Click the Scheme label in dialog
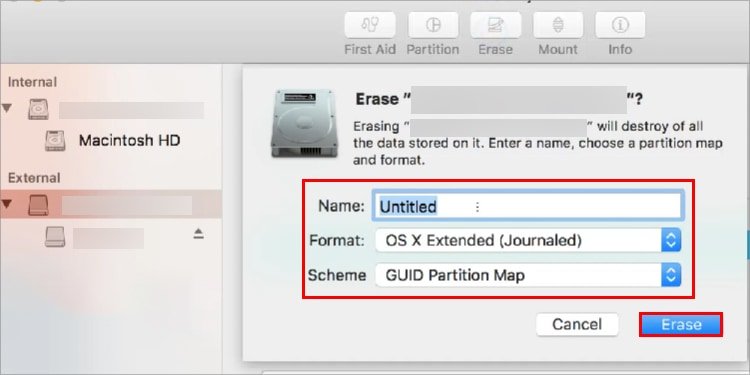 (x=337, y=276)
